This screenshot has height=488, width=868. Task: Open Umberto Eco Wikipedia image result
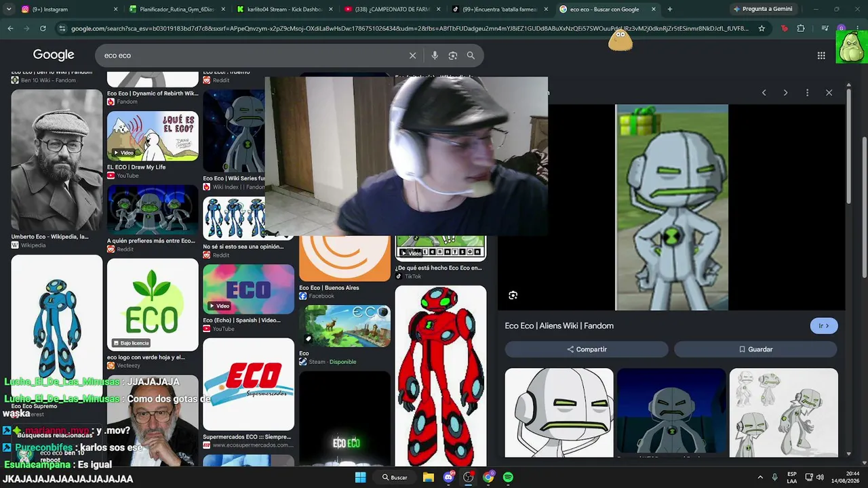pyautogui.click(x=56, y=161)
